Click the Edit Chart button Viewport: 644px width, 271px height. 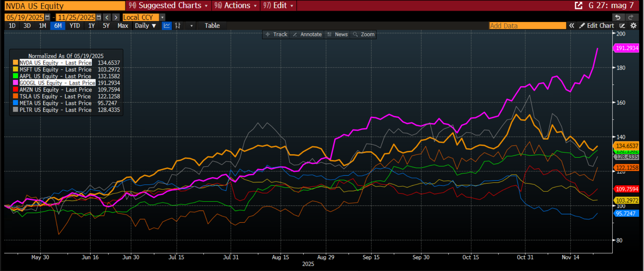point(597,26)
